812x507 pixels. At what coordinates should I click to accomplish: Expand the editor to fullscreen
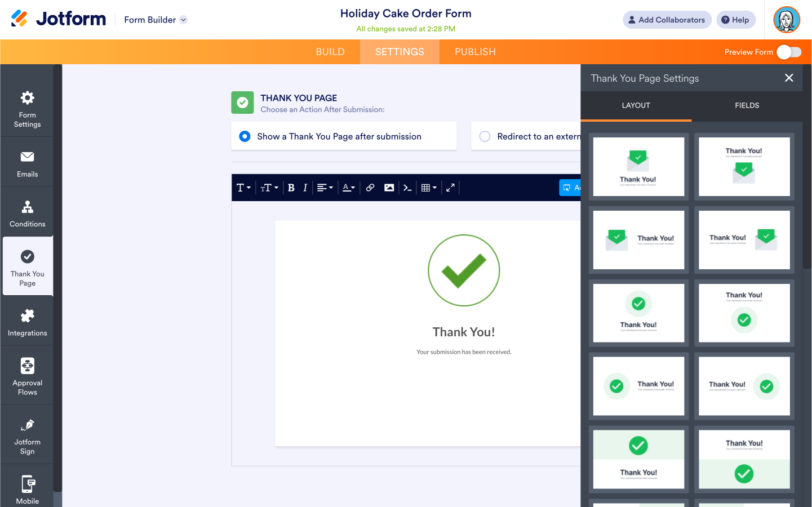[x=450, y=188]
